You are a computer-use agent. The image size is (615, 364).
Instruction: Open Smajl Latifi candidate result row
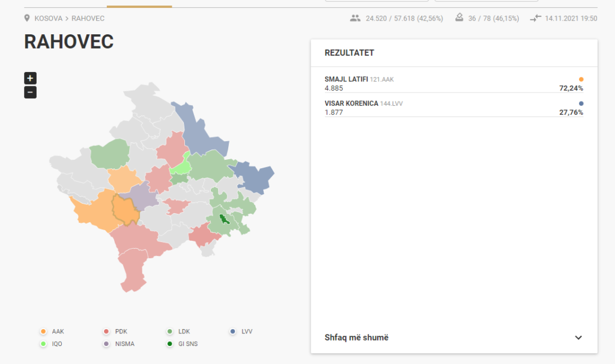[x=453, y=83]
